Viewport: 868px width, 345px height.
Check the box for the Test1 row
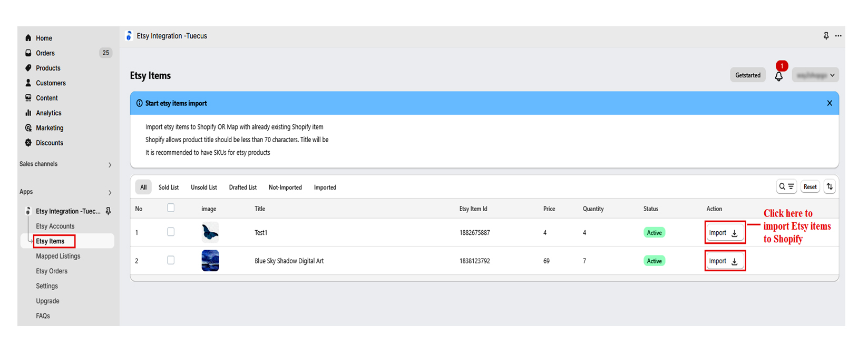coord(171,232)
